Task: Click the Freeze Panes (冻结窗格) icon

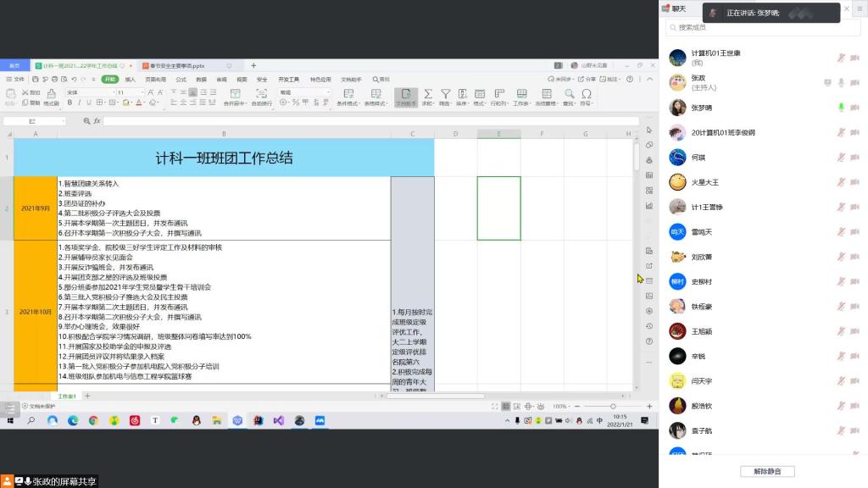Action: coord(545,94)
